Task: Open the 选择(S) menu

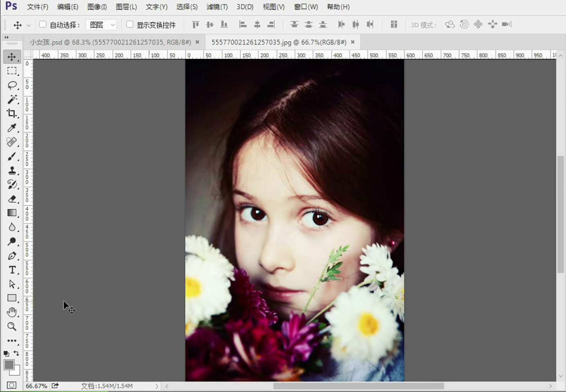Action: tap(187, 7)
